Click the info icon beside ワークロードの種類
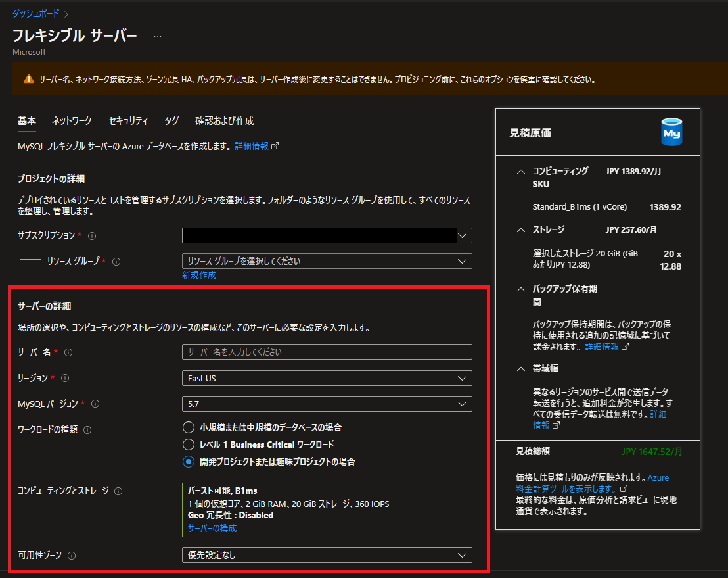728x578 pixels. tap(87, 430)
